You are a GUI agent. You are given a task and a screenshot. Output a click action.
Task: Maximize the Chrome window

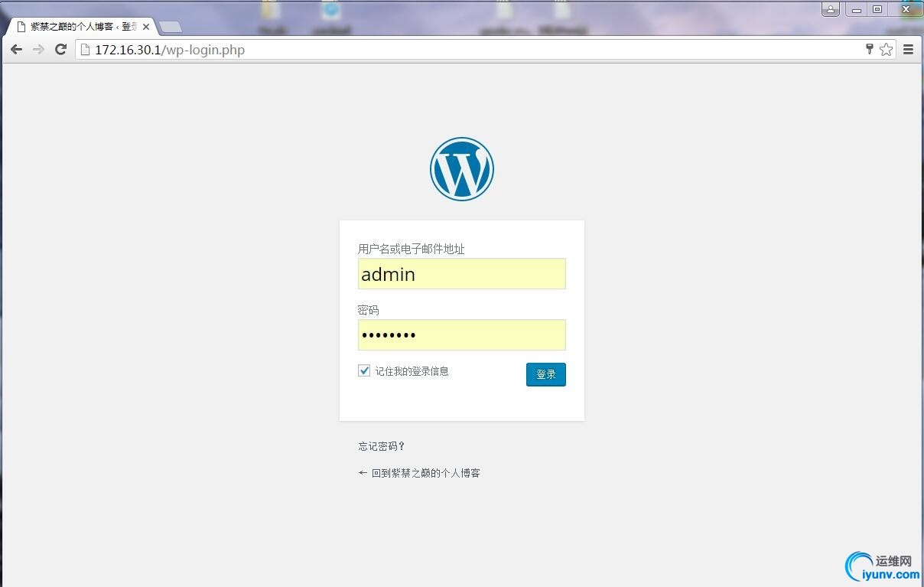point(878,9)
